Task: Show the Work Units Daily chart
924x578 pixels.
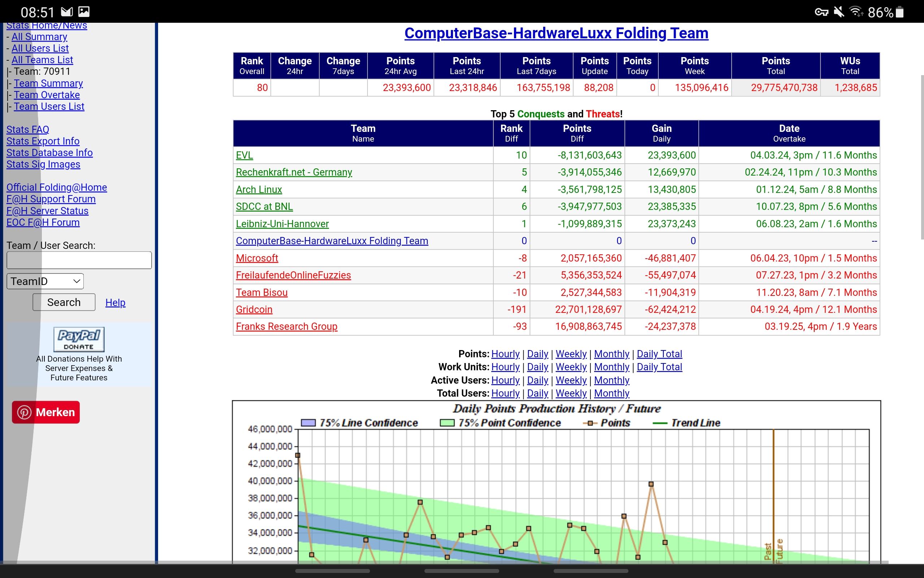Action: 537,367
